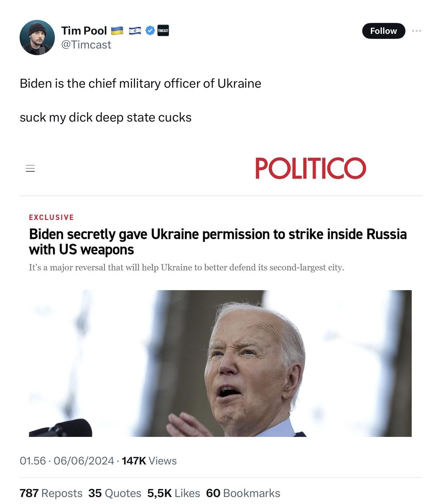Open the 60 Bookmarks count
The image size is (435, 504).
click(243, 493)
